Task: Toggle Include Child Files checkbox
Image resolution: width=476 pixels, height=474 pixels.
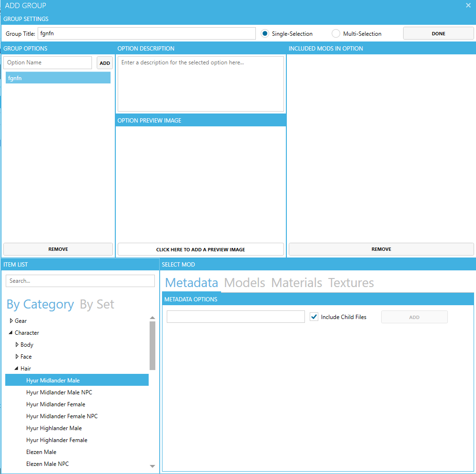Action: pos(314,317)
